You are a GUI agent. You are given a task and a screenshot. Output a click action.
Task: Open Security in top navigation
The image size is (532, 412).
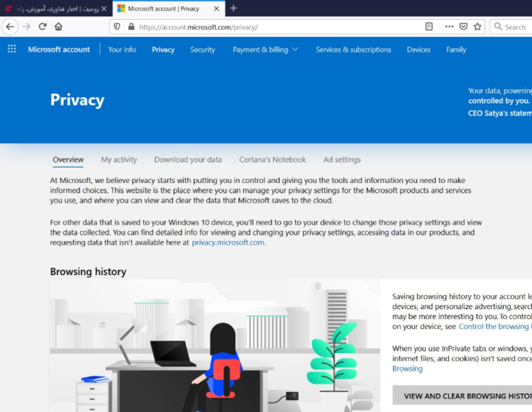pyautogui.click(x=202, y=50)
